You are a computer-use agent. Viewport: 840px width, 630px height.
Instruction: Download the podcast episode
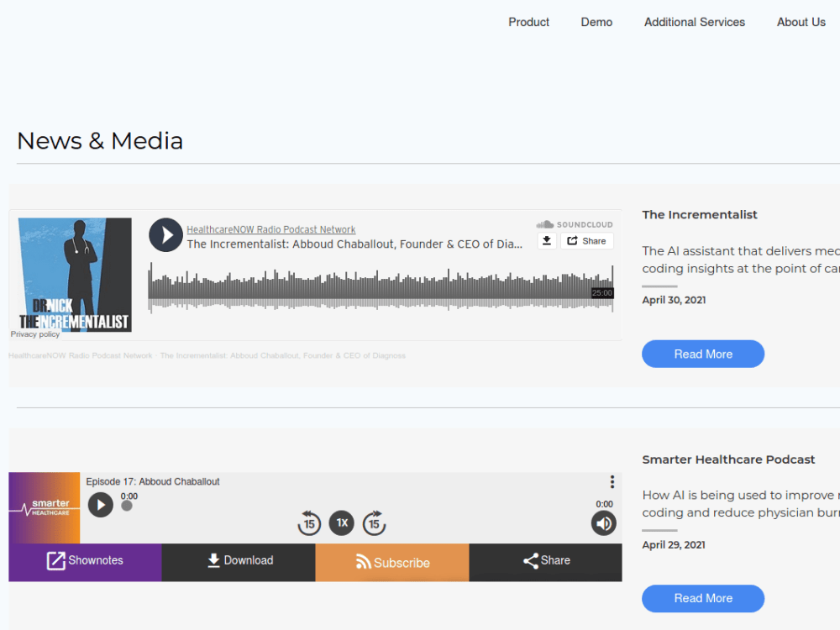coord(239,562)
